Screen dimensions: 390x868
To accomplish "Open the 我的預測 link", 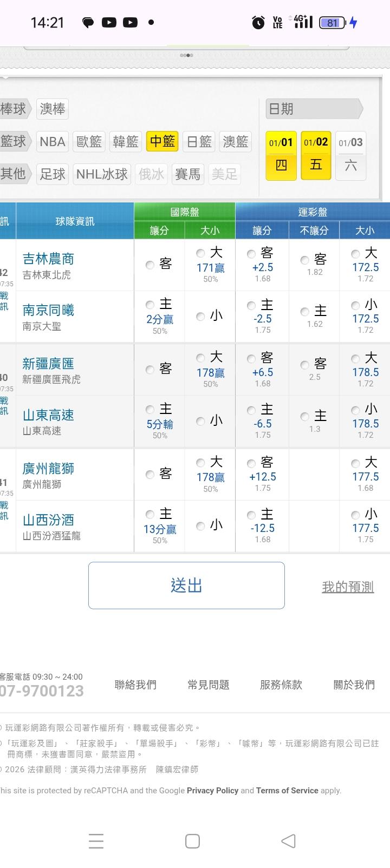I will pos(348,587).
